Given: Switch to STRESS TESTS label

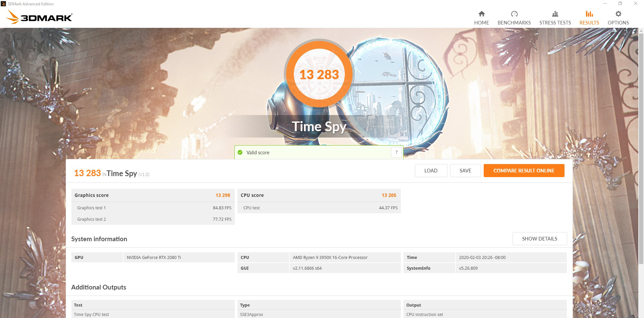Looking at the screenshot, I should tap(555, 22).
